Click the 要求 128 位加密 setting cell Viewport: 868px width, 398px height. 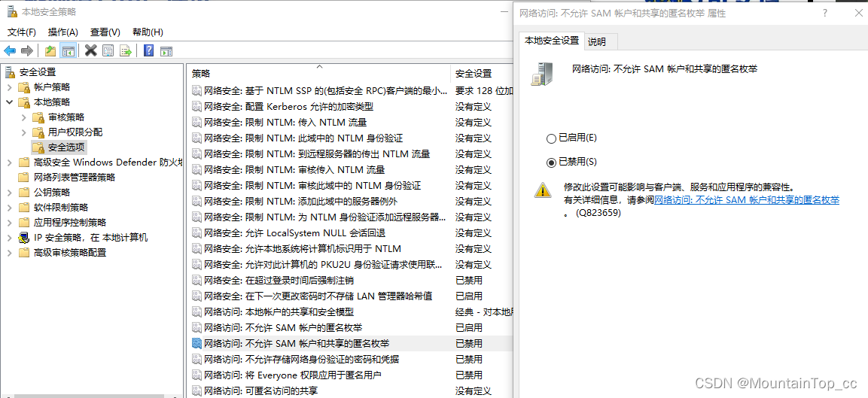click(x=484, y=91)
